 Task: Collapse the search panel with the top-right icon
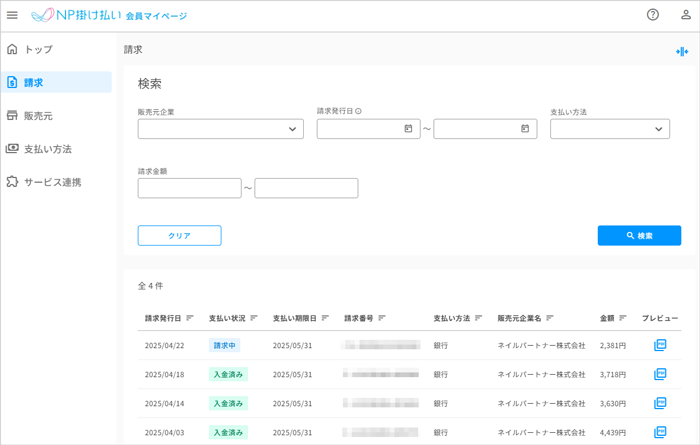click(x=682, y=52)
